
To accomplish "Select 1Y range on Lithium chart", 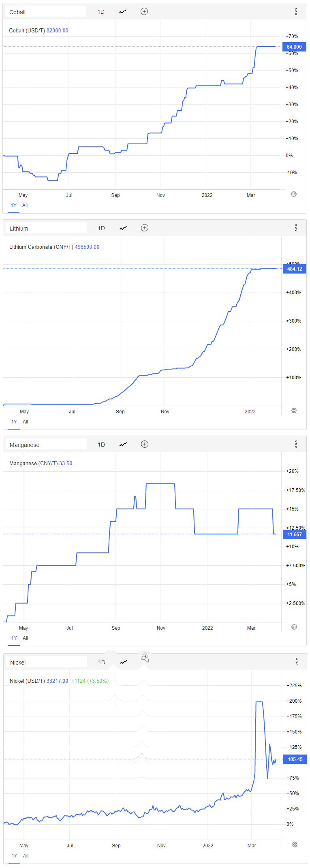I will (14, 422).
